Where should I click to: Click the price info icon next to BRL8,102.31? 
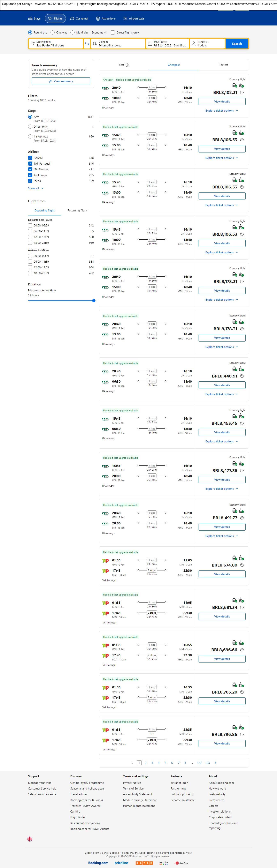pyautogui.click(x=242, y=93)
